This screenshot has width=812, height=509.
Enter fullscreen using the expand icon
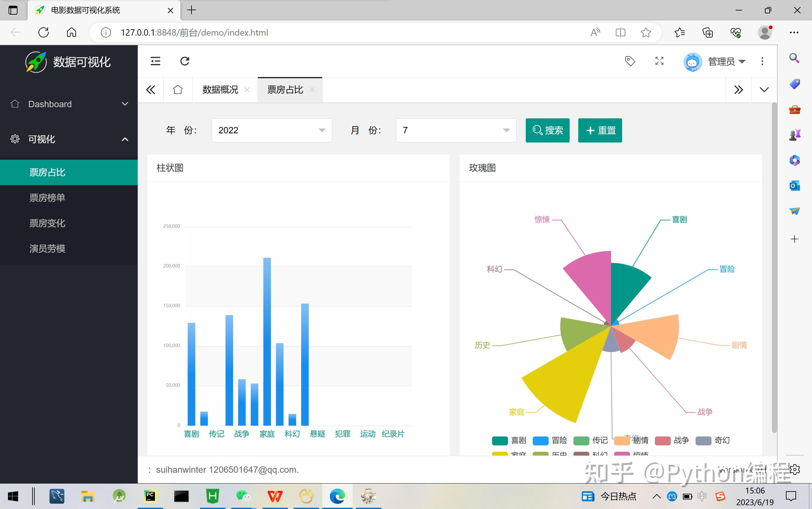point(659,61)
